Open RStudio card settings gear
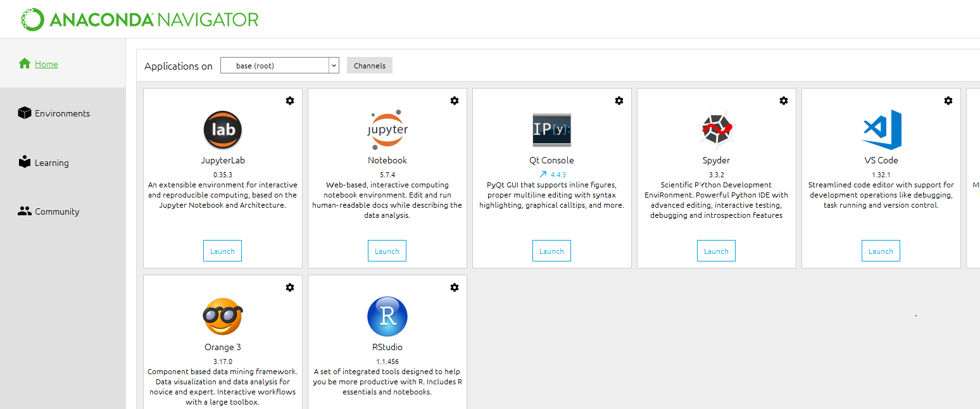Screen dimensions: 980x409 point(455,287)
